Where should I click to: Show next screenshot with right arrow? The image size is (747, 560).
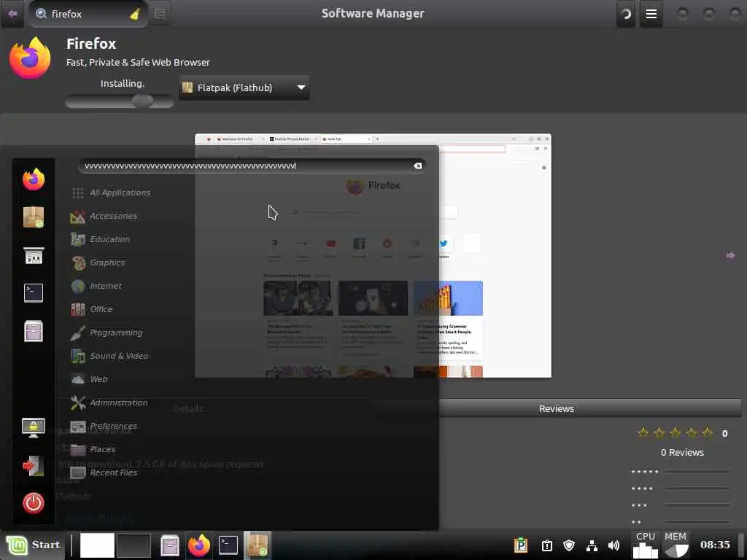point(730,256)
